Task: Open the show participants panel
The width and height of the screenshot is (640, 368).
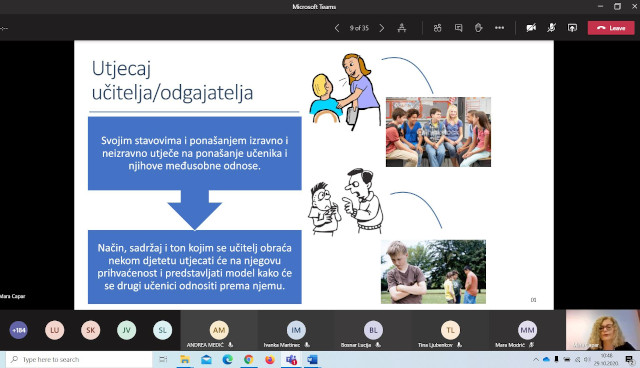Action: coord(438,28)
